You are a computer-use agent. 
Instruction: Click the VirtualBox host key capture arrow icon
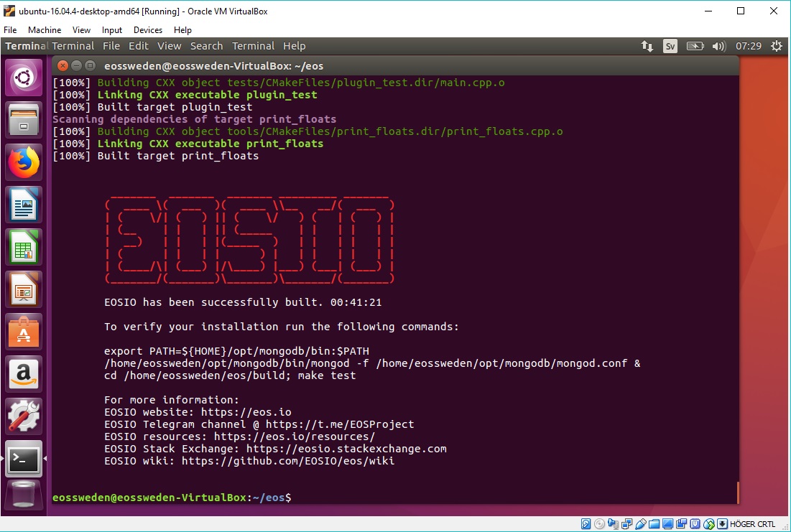click(x=723, y=524)
